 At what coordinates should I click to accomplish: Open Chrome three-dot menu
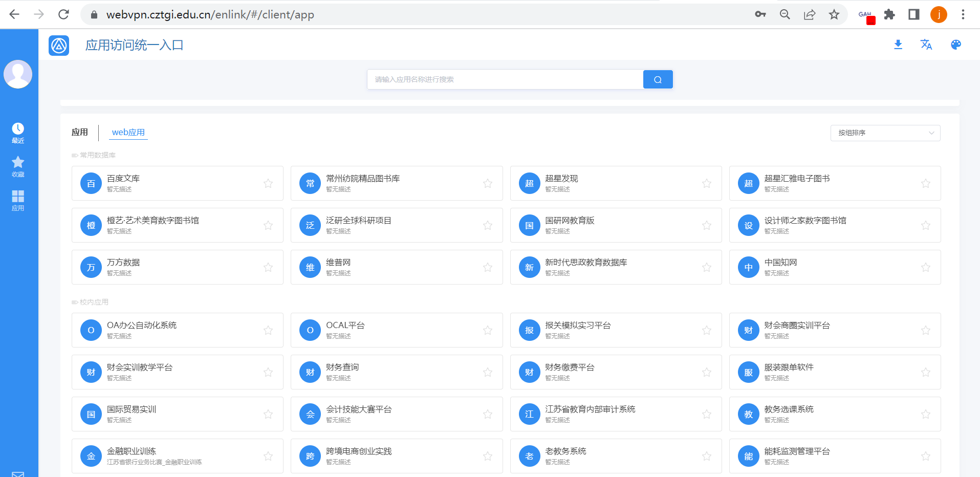pyautogui.click(x=963, y=14)
